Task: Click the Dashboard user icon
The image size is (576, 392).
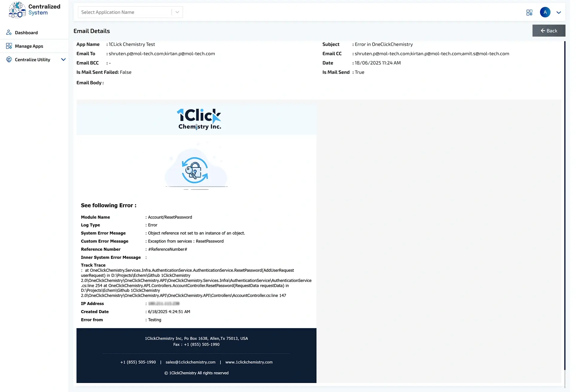Action: point(9,32)
